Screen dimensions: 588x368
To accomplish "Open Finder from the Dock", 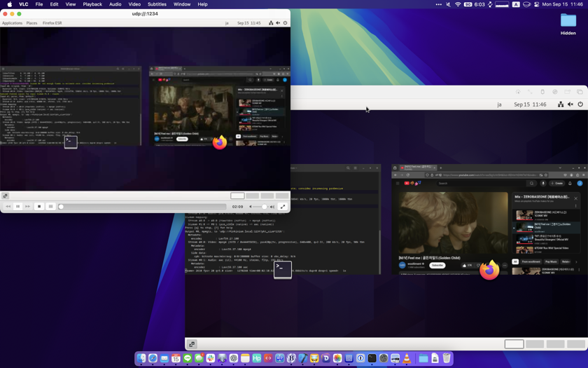I will 141,358.
